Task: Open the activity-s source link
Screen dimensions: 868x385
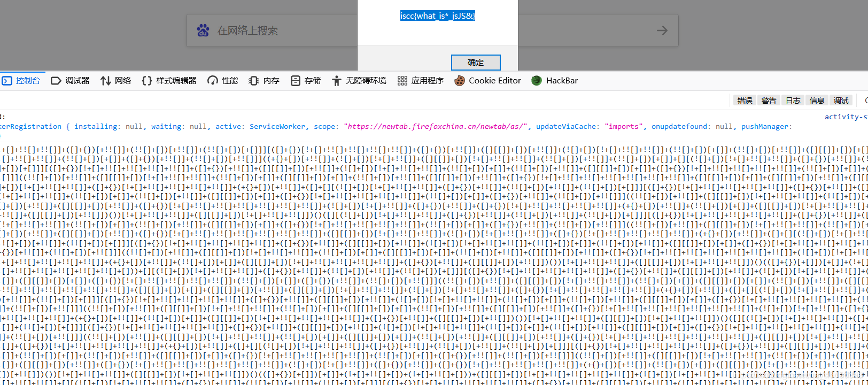Action: tap(846, 117)
